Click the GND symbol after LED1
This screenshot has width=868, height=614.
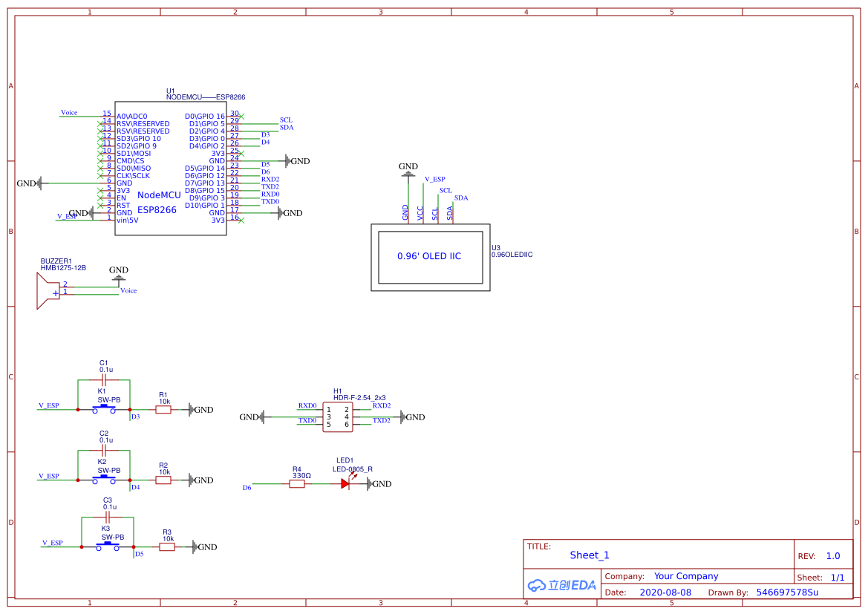click(379, 484)
